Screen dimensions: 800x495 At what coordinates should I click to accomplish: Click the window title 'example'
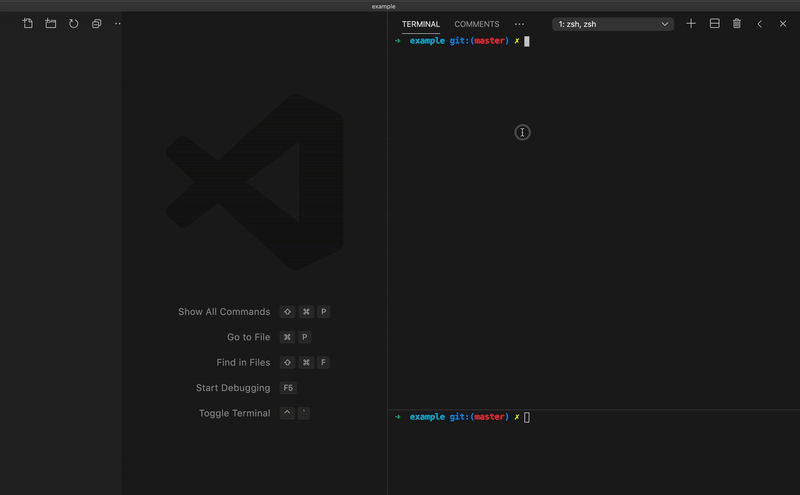(384, 6)
